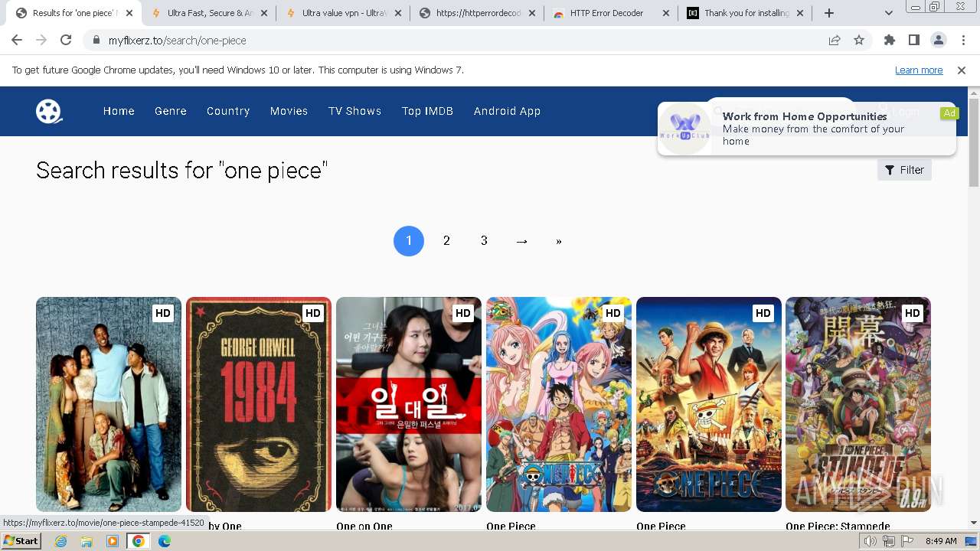The height and width of the screenshot is (551, 980).
Task: Switch to HTTP Error Decoder tab
Action: [x=611, y=13]
